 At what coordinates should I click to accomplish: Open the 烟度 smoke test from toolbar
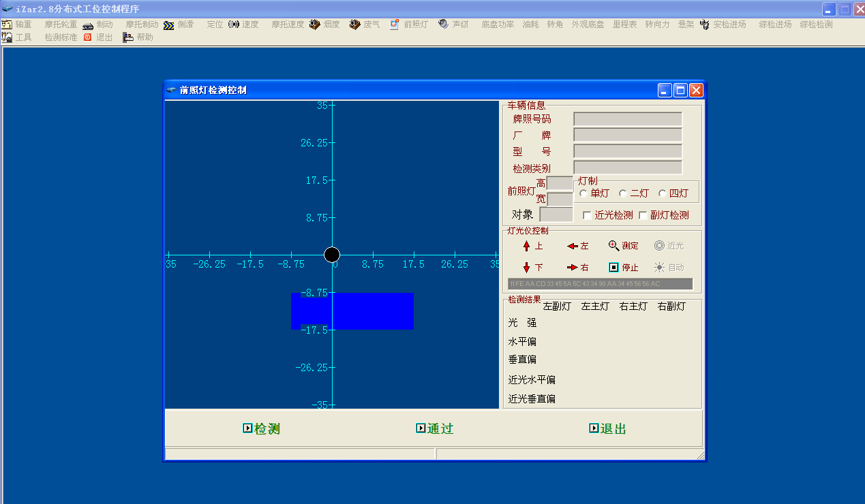316,25
